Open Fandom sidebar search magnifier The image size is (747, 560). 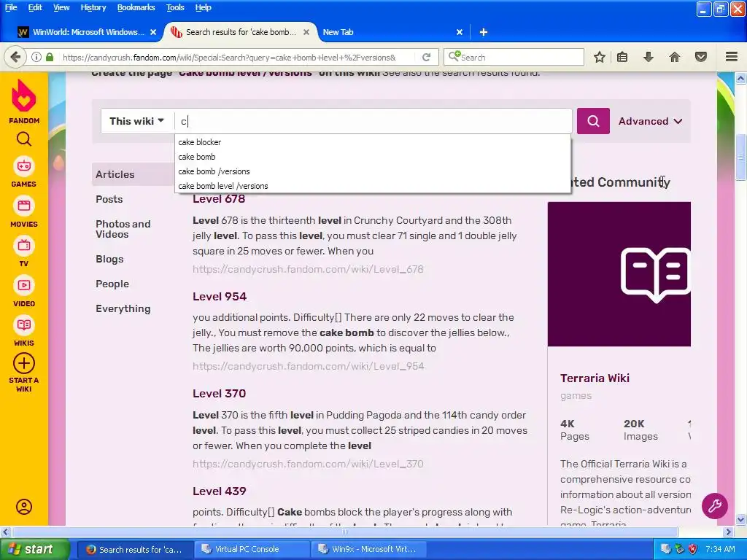[x=24, y=139]
